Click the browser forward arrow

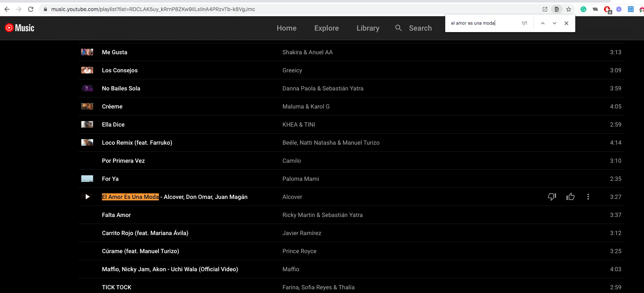coord(19,9)
